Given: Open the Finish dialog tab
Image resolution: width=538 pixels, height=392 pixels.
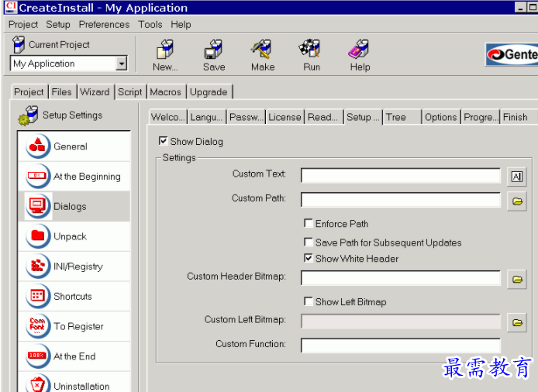Looking at the screenshot, I should 518,117.
